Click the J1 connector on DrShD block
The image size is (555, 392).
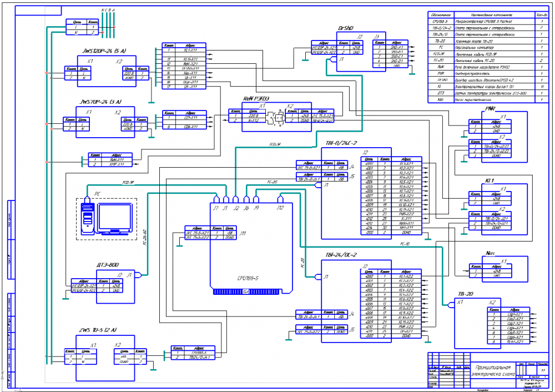(341, 58)
